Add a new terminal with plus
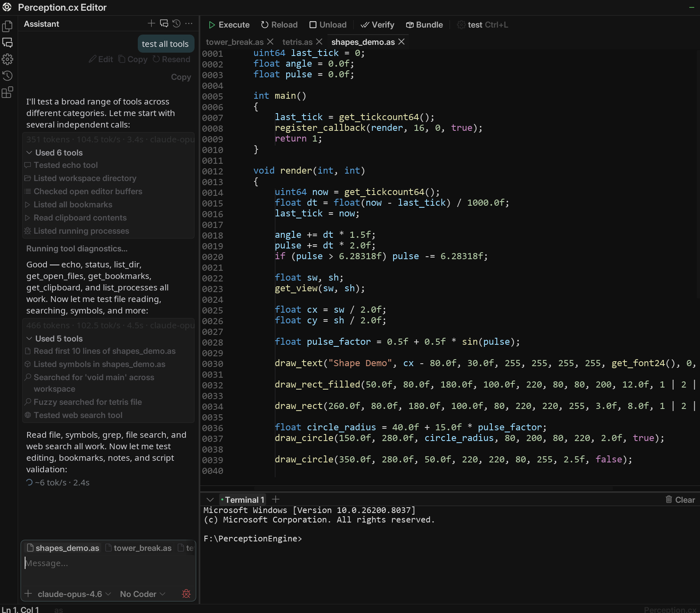The width and height of the screenshot is (700, 613). coord(276,499)
